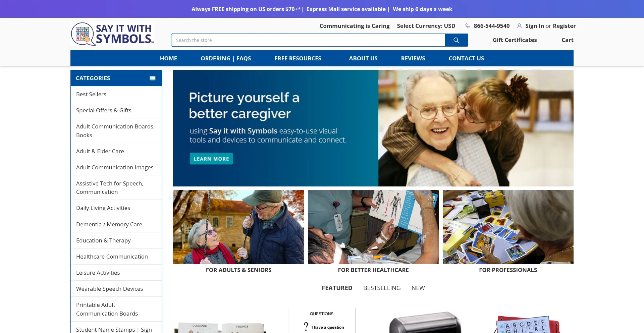Click the Learn More banner button
Image resolution: width=644 pixels, height=333 pixels.
[211, 159]
